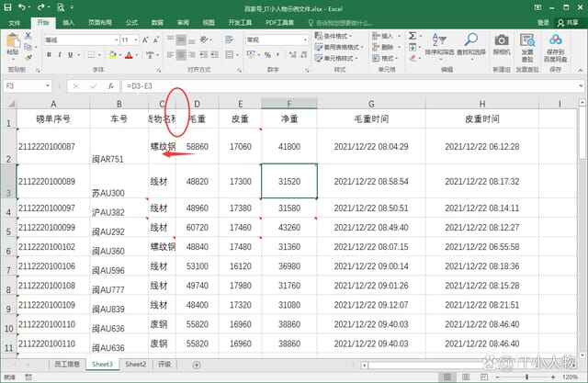Apply percent style to cells
Viewport: 588px width, 383px height.
pyautogui.click(x=267, y=55)
